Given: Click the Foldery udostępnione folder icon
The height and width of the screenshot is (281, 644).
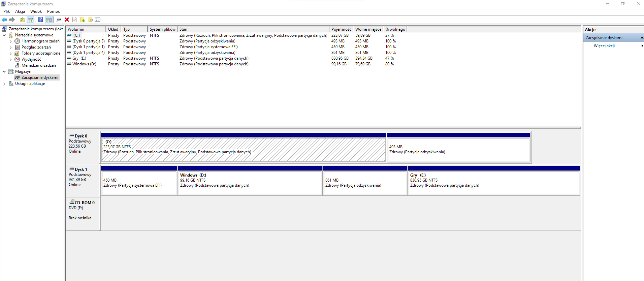Looking at the screenshot, I should click(17, 53).
